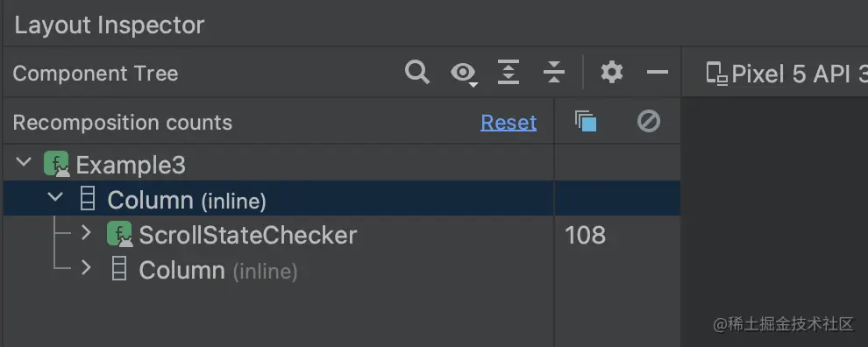This screenshot has height=347, width=868.
Task: Open Component Tree settings gear
Action: pyautogui.click(x=612, y=73)
